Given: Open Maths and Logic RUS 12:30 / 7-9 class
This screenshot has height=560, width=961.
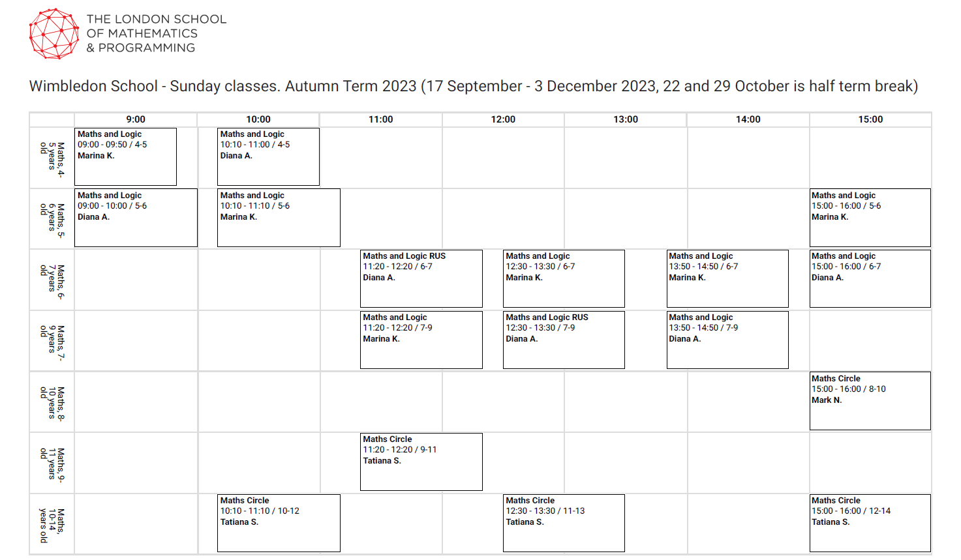Looking at the screenshot, I should pos(564,340).
